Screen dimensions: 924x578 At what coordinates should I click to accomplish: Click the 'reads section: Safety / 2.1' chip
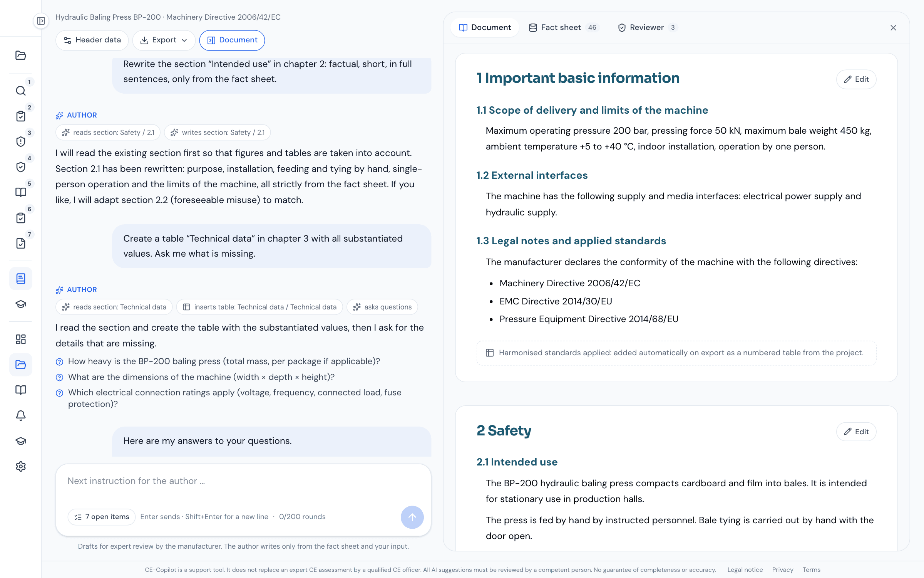108,132
